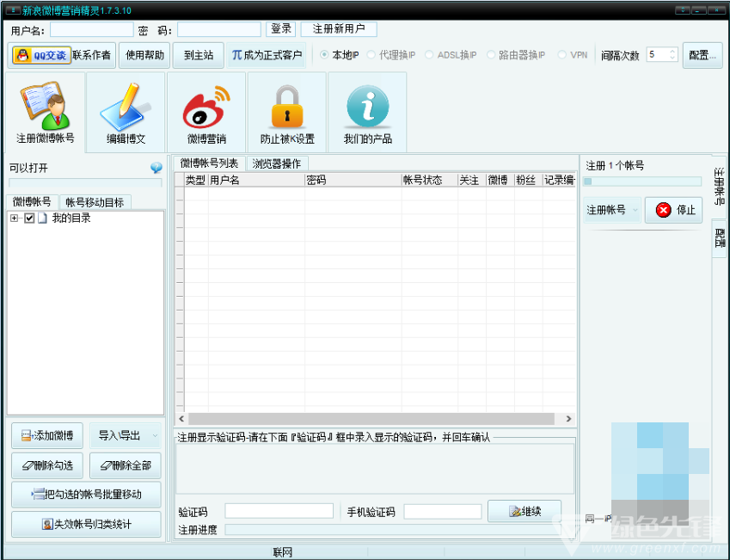Viewport: 730px width, 560px height.
Task: Switch to the 浏览器操作 tab
Action: coord(277,163)
